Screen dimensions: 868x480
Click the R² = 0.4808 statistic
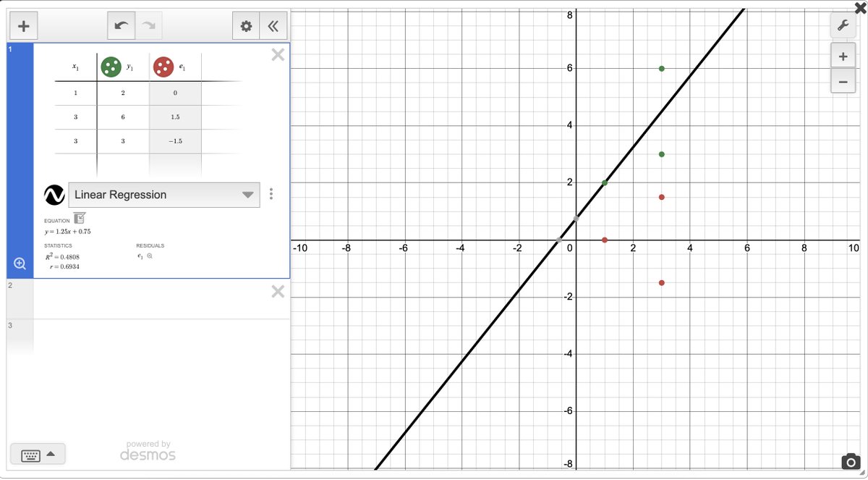coord(62,257)
